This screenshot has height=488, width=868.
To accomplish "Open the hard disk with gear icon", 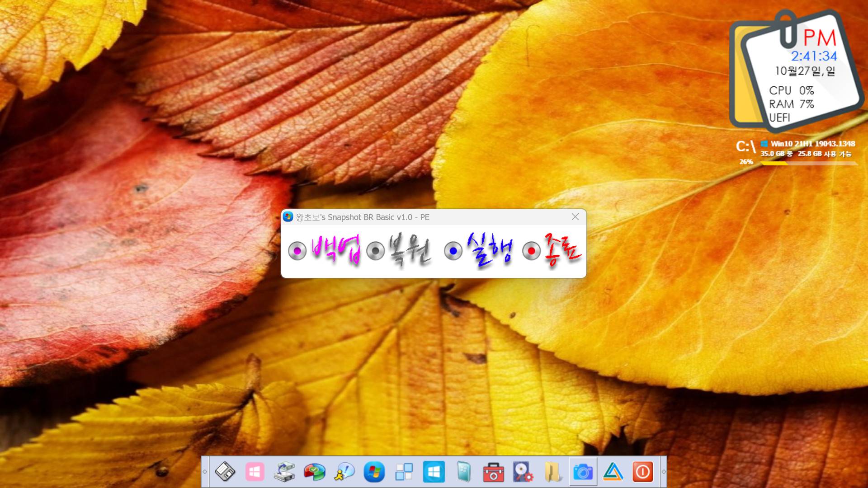I will (523, 472).
